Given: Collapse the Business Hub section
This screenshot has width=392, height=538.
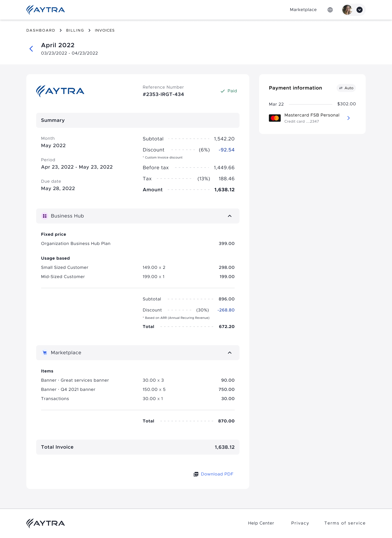Looking at the screenshot, I should pos(229,216).
